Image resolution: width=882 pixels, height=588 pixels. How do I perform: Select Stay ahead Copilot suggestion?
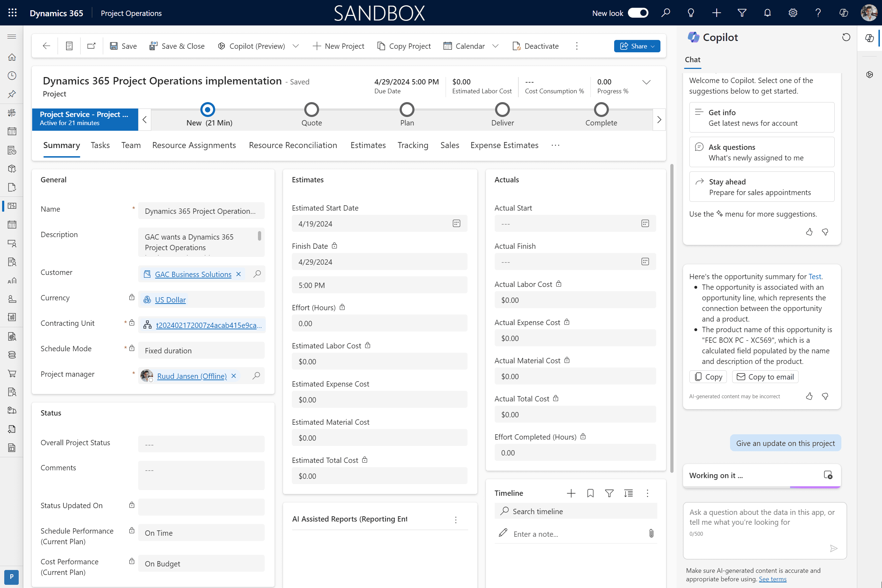(762, 187)
